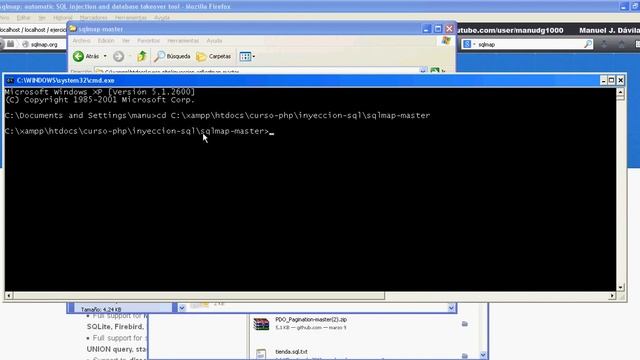Open Búsqueda search in Explorer toolbar
Screen dimensions: 640x360
click(172, 56)
